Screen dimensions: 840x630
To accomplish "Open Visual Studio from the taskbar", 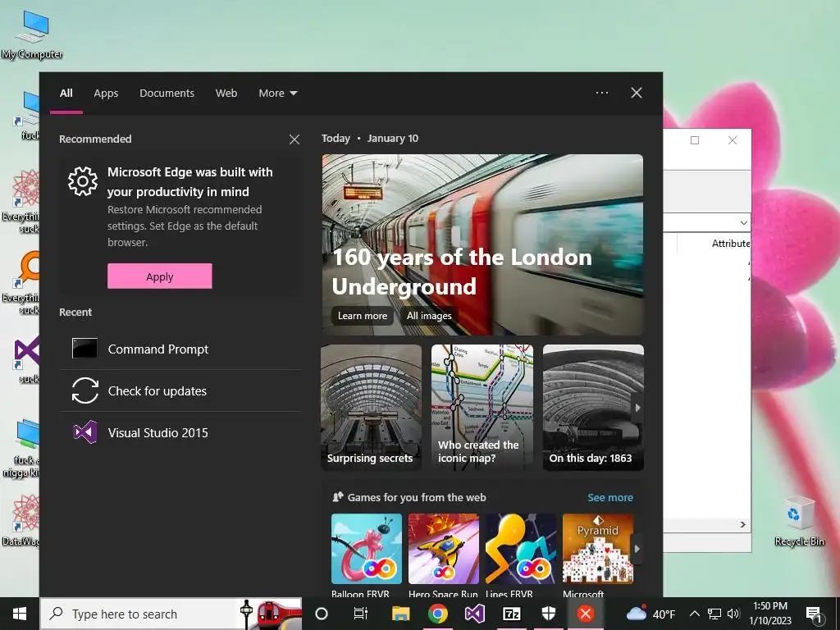I will 475,614.
